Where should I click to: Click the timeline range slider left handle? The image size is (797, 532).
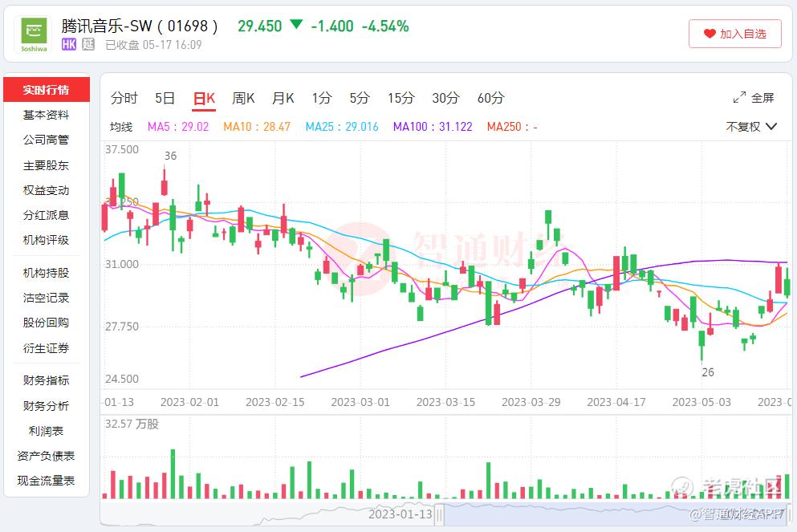coord(439,515)
